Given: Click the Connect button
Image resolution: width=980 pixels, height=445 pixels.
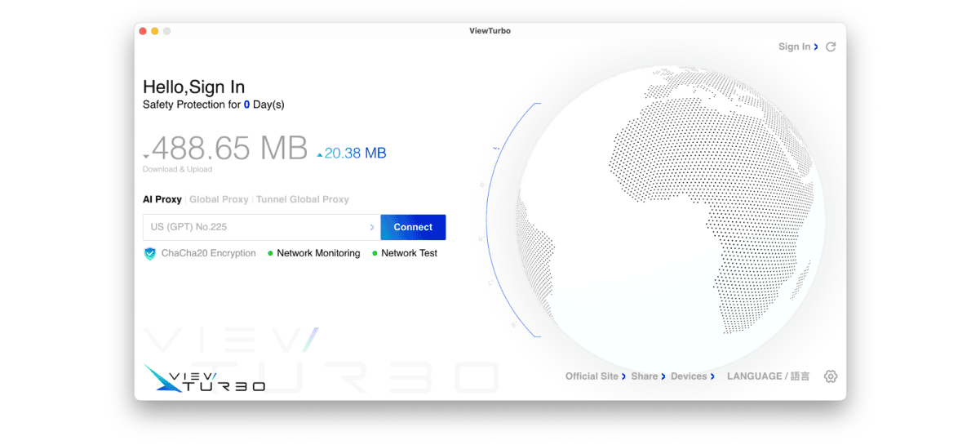Looking at the screenshot, I should point(413,227).
